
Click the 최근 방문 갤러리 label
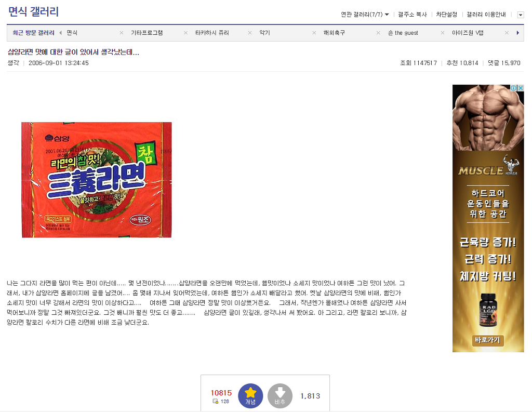click(33, 33)
